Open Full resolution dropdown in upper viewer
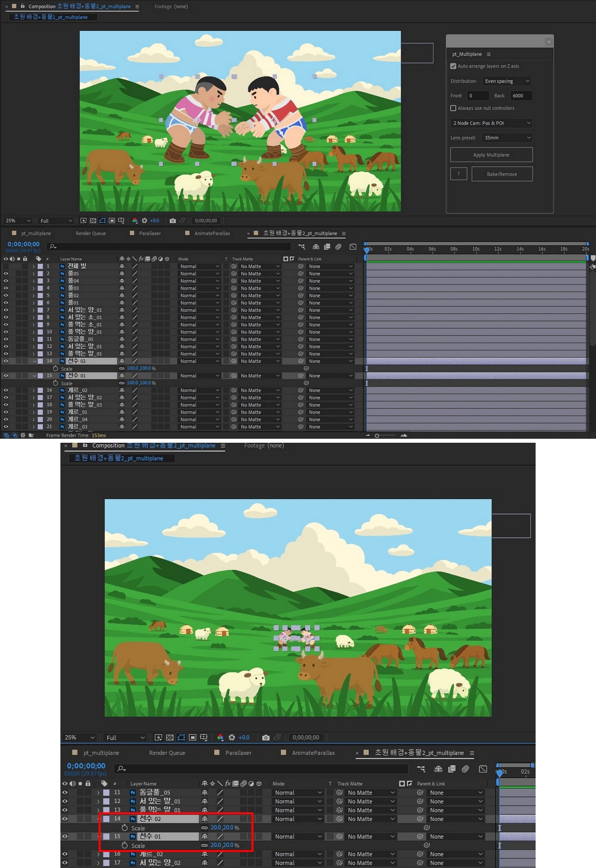 click(56, 221)
